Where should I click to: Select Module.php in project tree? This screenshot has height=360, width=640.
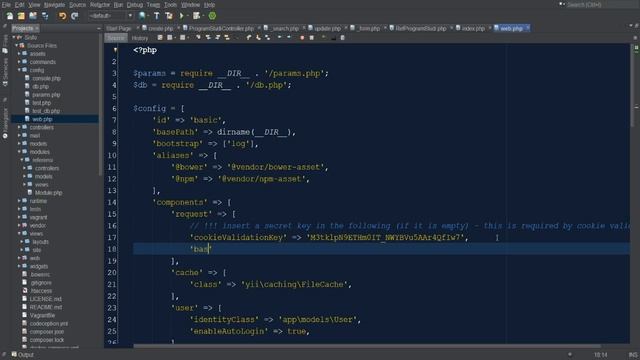pos(48,193)
